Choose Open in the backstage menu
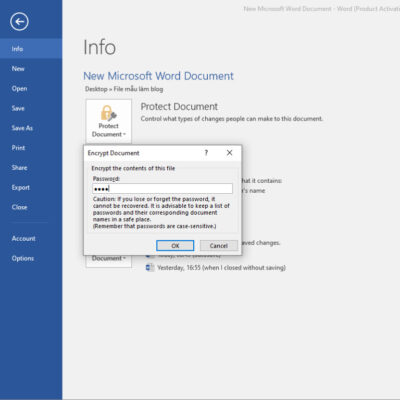 click(x=31, y=88)
